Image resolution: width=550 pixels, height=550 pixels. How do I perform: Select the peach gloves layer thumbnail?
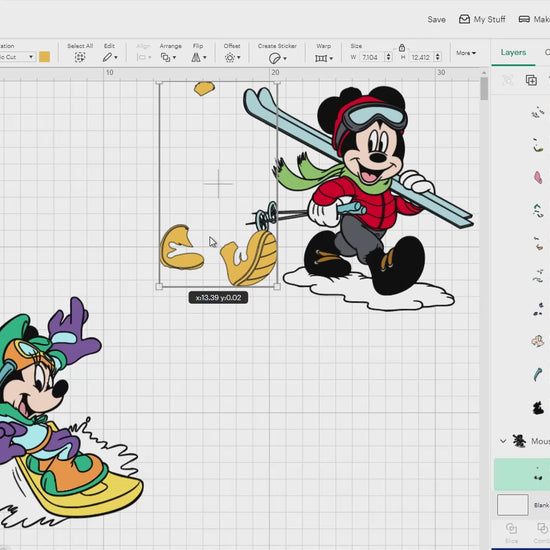[538, 341]
